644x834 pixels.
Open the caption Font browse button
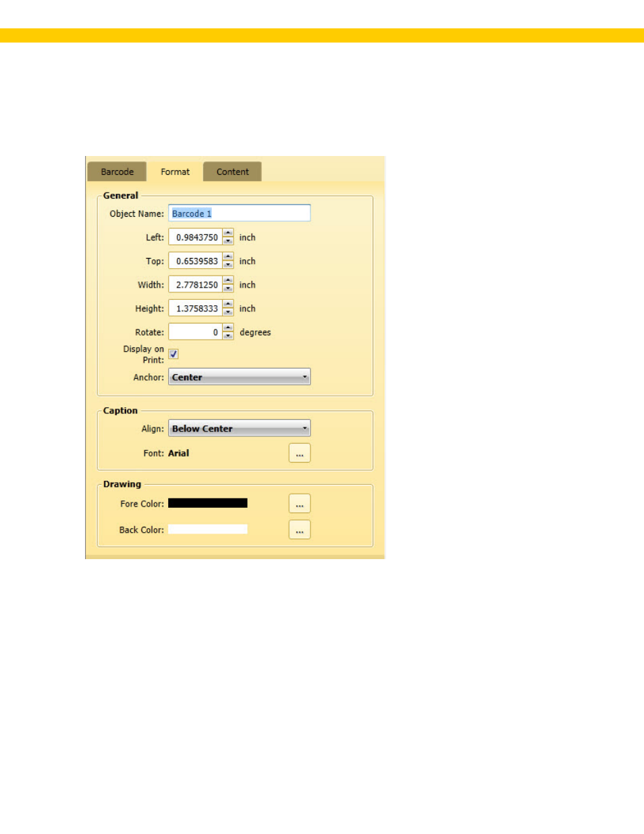(300, 453)
